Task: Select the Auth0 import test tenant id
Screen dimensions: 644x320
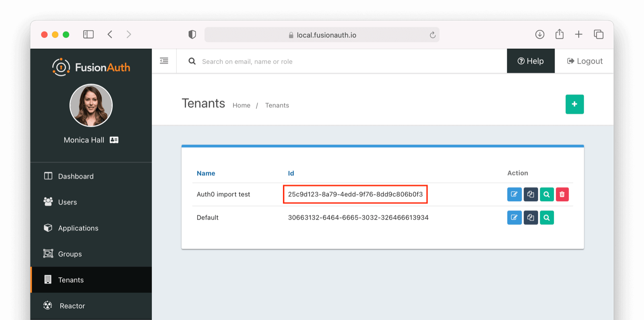Action: tap(355, 194)
